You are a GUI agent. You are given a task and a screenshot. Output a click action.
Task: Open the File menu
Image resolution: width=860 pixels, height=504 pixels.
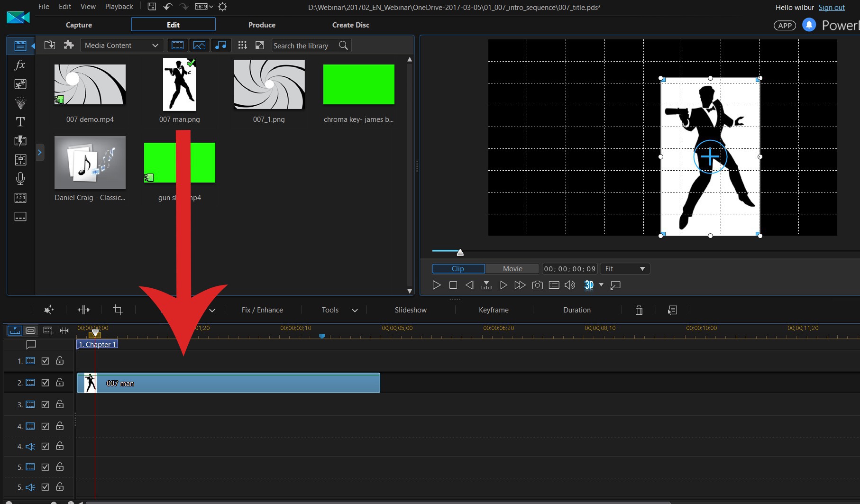click(44, 7)
